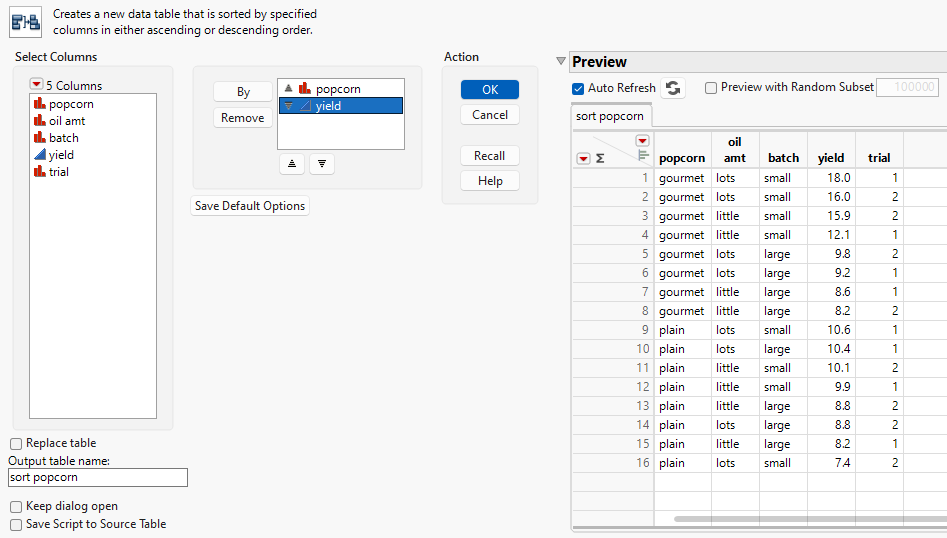Click the descending sort order button
The height and width of the screenshot is (538, 947).
click(322, 164)
